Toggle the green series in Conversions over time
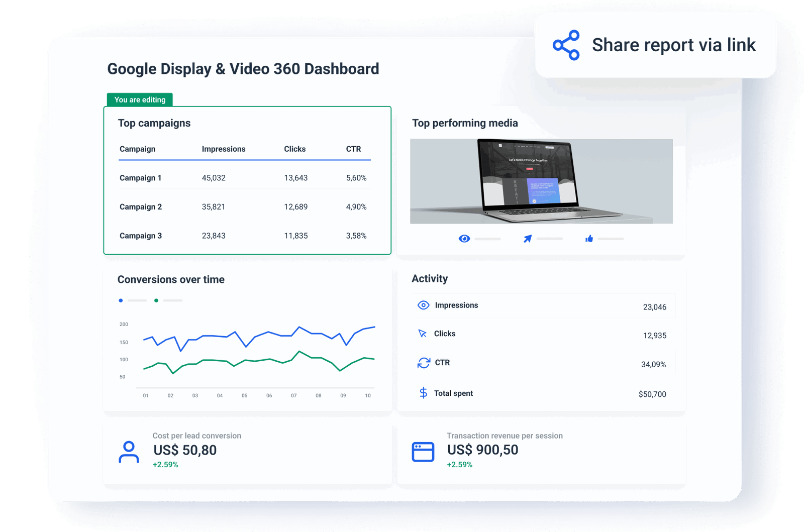The width and height of the screenshot is (804, 532). tap(156, 300)
